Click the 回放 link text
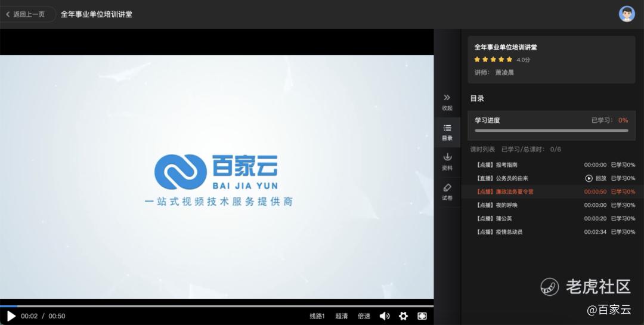The height and width of the screenshot is (325, 644). tap(601, 178)
